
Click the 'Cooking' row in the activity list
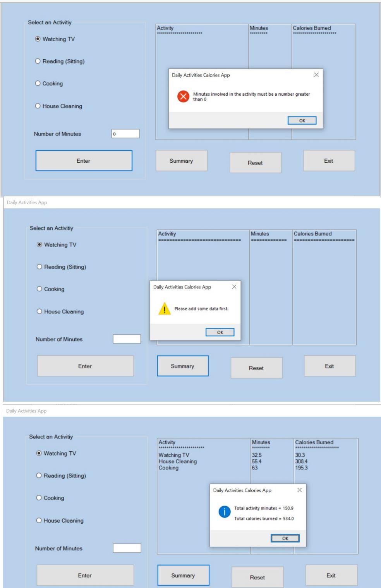click(x=168, y=468)
